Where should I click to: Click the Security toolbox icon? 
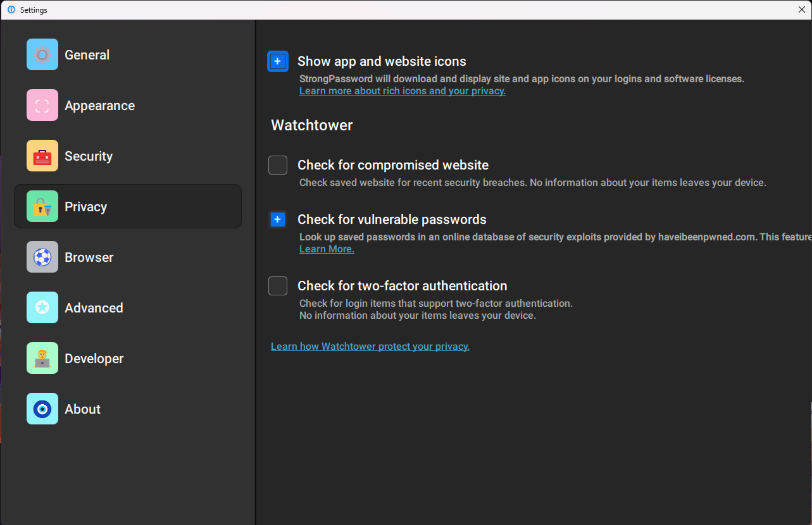click(x=42, y=156)
